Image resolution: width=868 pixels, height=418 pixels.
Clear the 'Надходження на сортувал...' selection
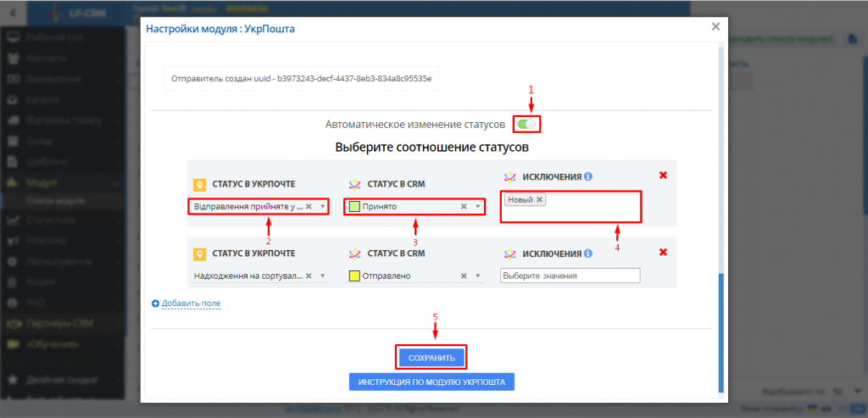click(309, 276)
